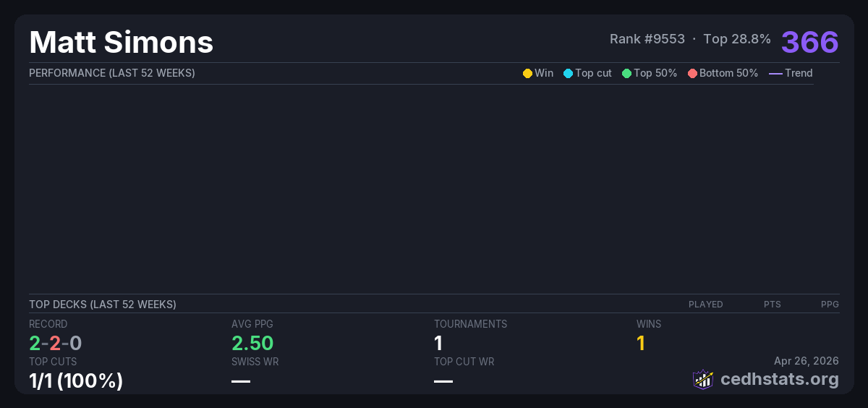Click the purple 366 rating score
Screen dimensions: 868x408
tap(809, 42)
